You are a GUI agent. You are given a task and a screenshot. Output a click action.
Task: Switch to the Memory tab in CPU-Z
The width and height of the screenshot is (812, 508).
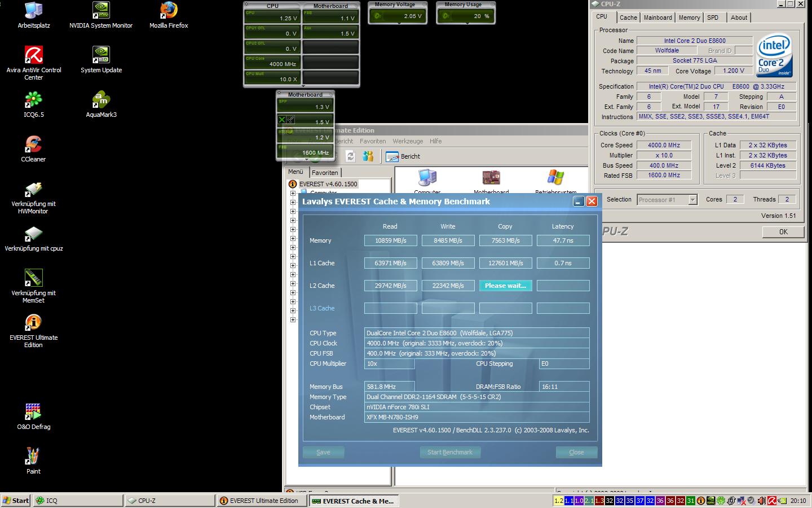click(689, 17)
